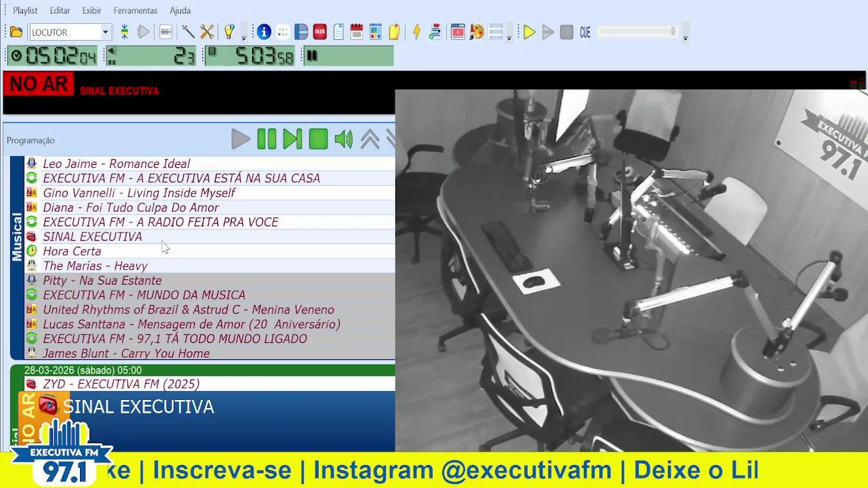Open the Ferramentas menu
This screenshot has width=868, height=488.
pyautogui.click(x=136, y=10)
